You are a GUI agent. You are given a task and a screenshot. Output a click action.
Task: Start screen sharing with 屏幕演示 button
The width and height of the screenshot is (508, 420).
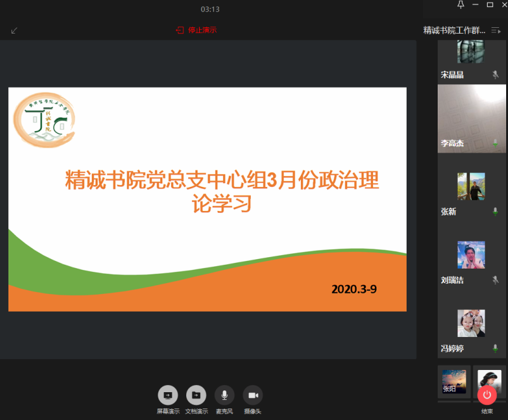click(168, 395)
